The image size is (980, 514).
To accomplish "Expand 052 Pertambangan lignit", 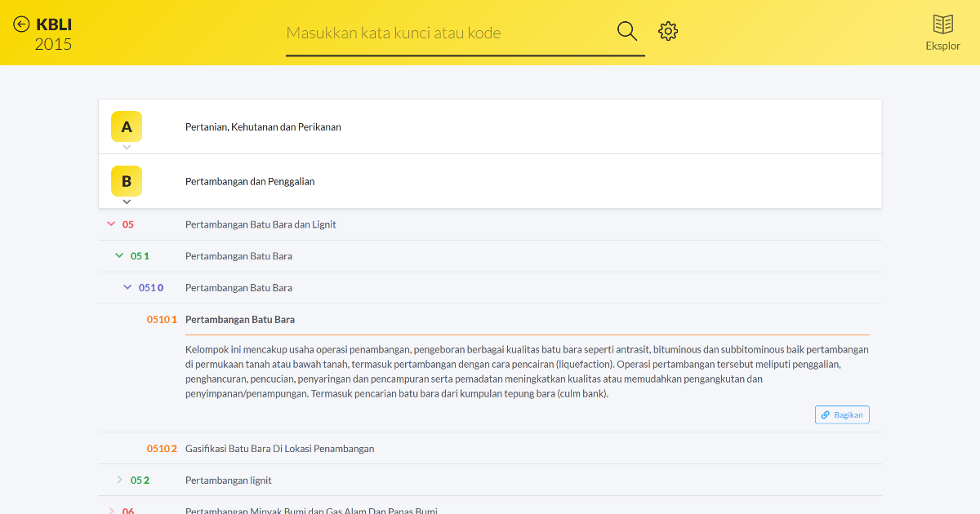I will 119,480.
